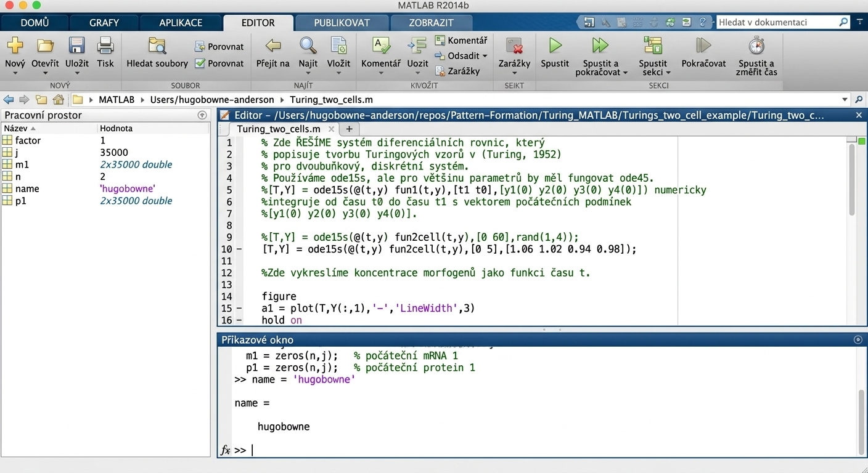Add new editor tab with plus button
The image size is (868, 473).
pyautogui.click(x=349, y=129)
